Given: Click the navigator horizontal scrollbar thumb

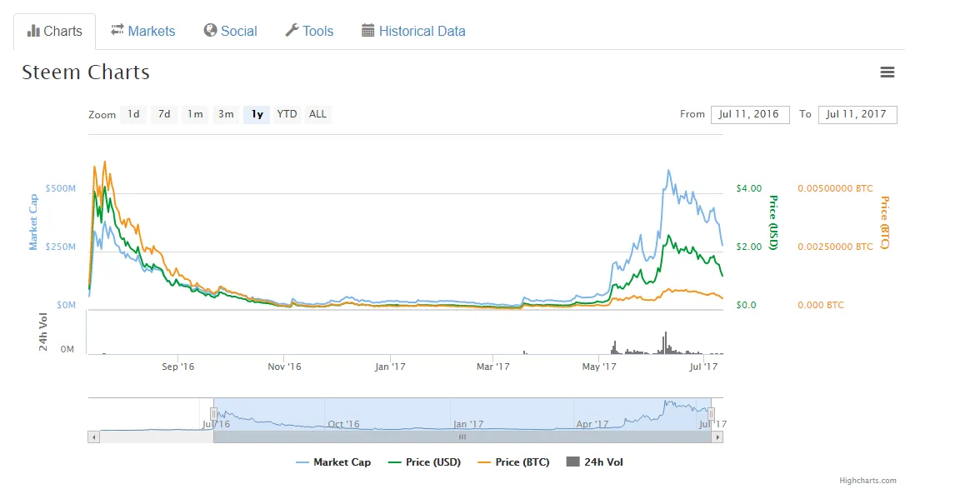Looking at the screenshot, I should 462,437.
